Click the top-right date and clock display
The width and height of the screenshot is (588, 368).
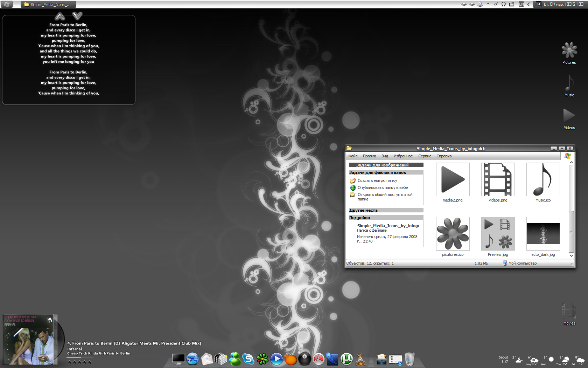563,4
